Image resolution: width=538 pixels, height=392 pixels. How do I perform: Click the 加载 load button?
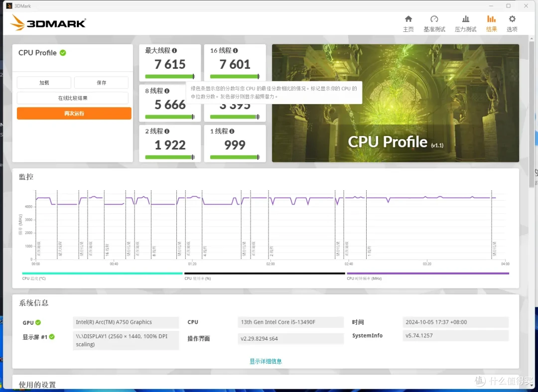pyautogui.click(x=44, y=83)
